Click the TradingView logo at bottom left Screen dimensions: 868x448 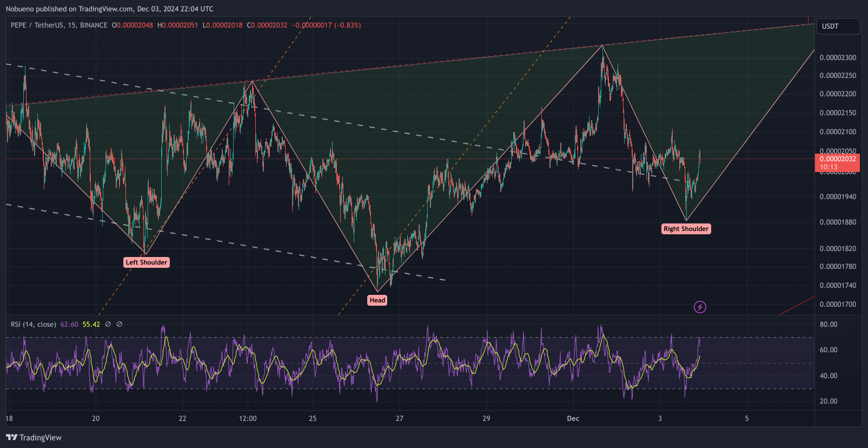[x=34, y=437]
